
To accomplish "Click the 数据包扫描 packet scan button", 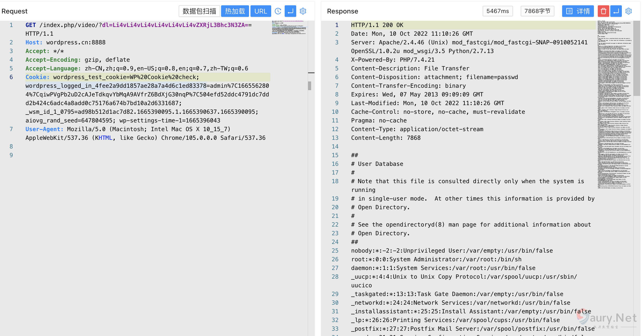I will pyautogui.click(x=199, y=11).
